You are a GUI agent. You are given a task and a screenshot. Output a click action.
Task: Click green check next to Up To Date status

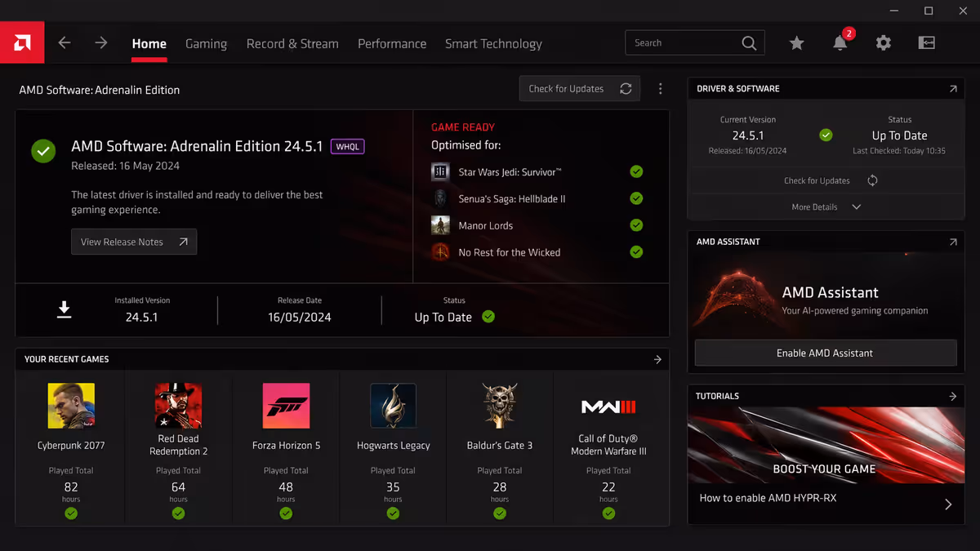click(x=488, y=317)
